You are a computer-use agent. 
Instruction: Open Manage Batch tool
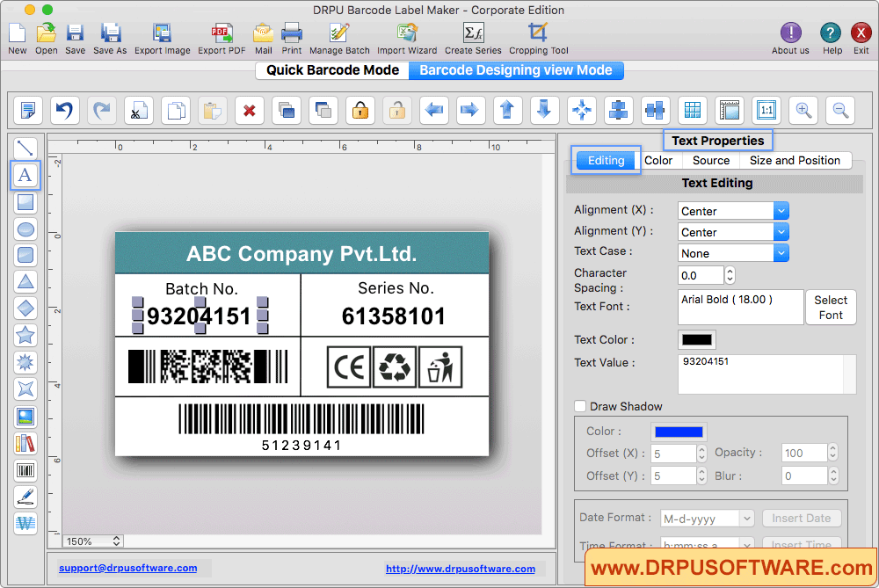(339, 33)
